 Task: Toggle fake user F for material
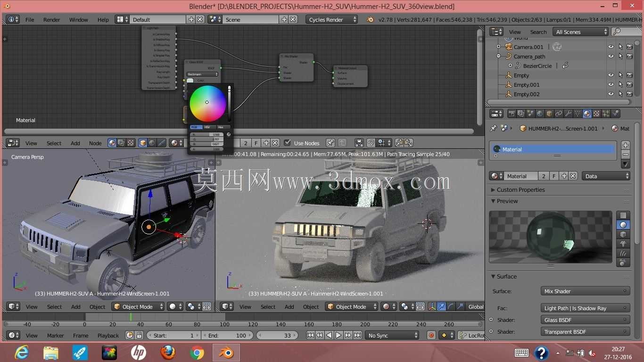pyautogui.click(x=554, y=176)
